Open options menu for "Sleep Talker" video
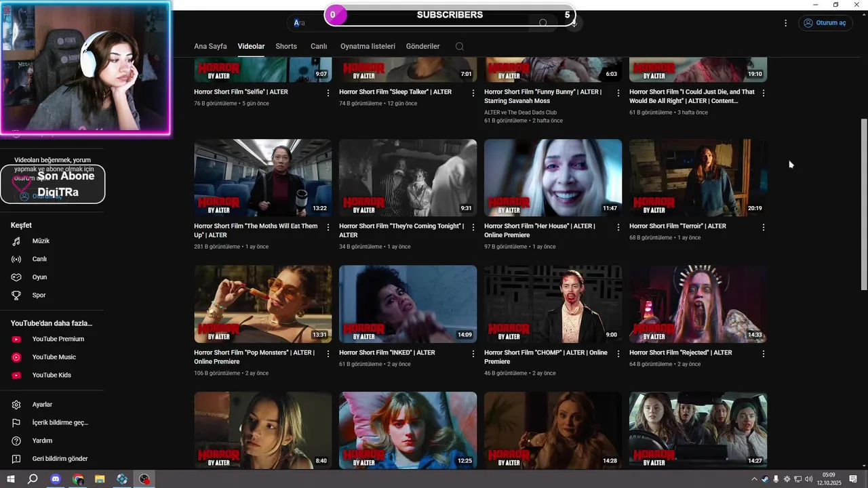Viewport: 868px width, 488px height. [x=473, y=93]
